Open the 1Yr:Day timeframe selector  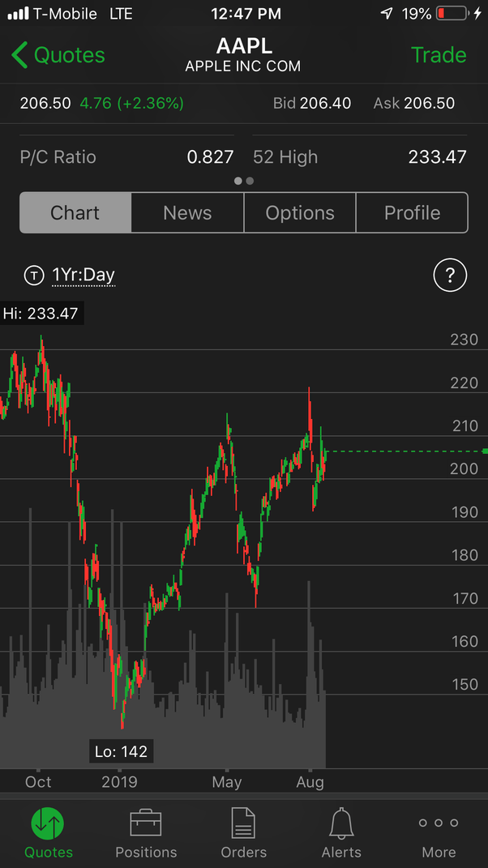(83, 275)
